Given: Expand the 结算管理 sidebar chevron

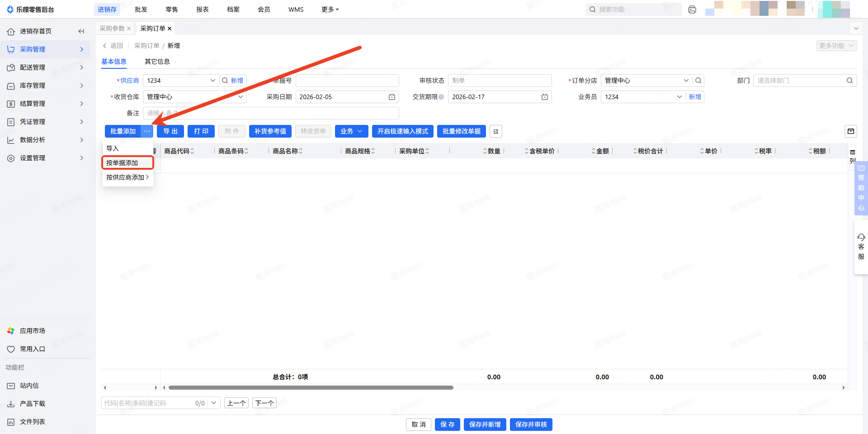Looking at the screenshot, I should (x=82, y=104).
